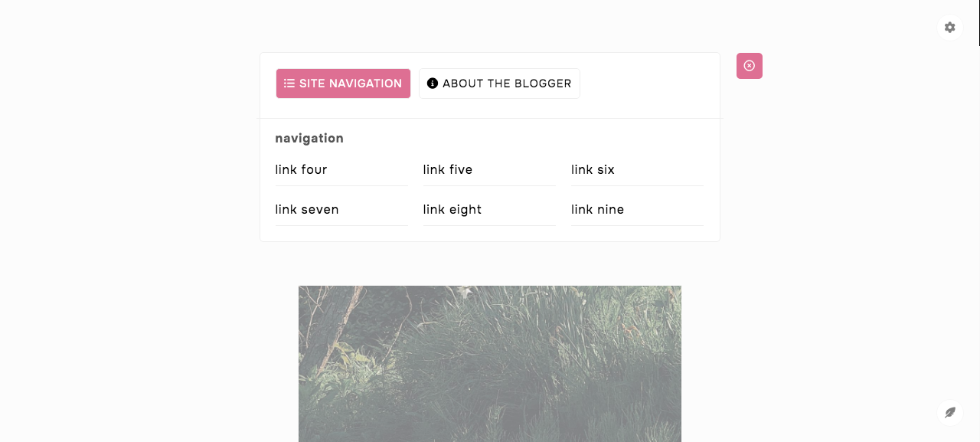The image size is (980, 442).
Task: Visit link eight
Action: click(452, 209)
